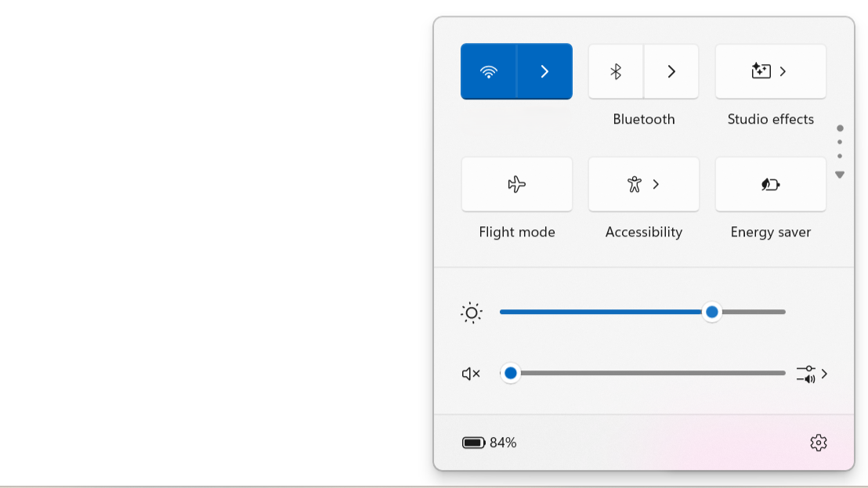
Task: Enable Energy saver
Action: [x=770, y=184]
